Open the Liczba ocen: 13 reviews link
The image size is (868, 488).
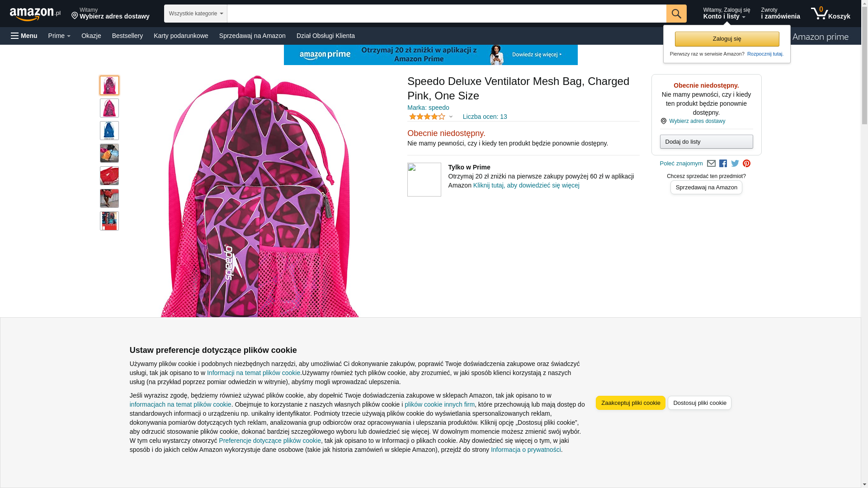pos(485,117)
